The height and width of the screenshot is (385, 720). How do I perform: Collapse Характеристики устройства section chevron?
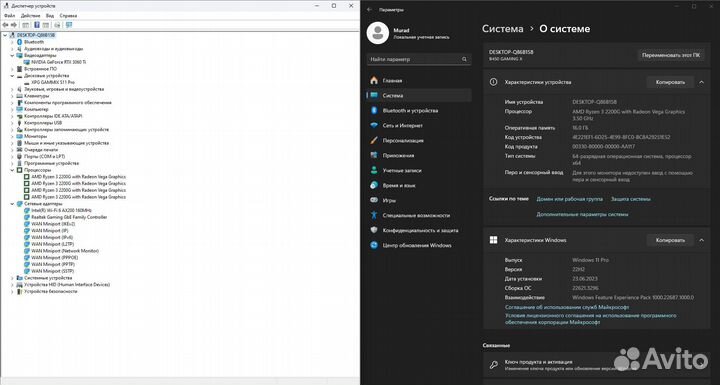point(702,82)
